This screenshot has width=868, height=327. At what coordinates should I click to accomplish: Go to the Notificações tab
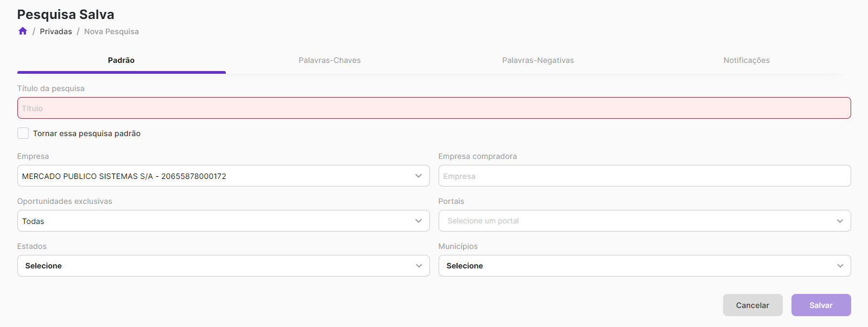tap(746, 60)
